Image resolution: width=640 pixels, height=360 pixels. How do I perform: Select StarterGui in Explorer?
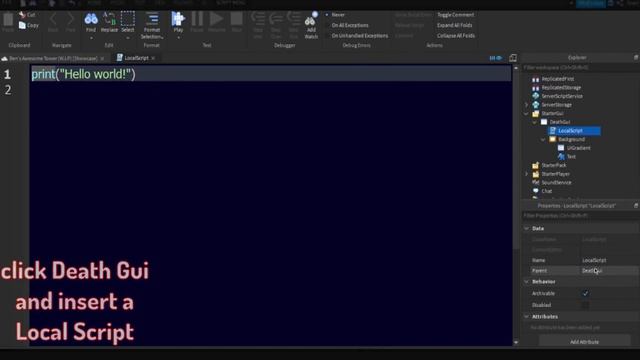[x=552, y=113]
